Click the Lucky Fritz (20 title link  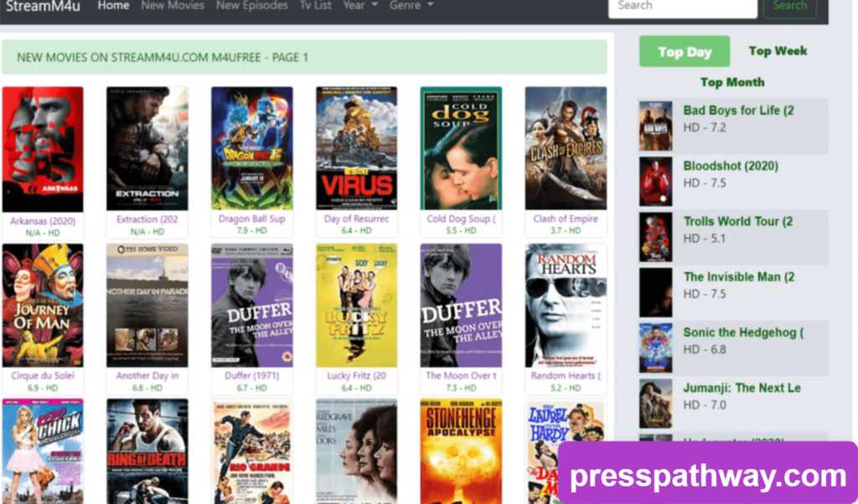click(x=356, y=376)
